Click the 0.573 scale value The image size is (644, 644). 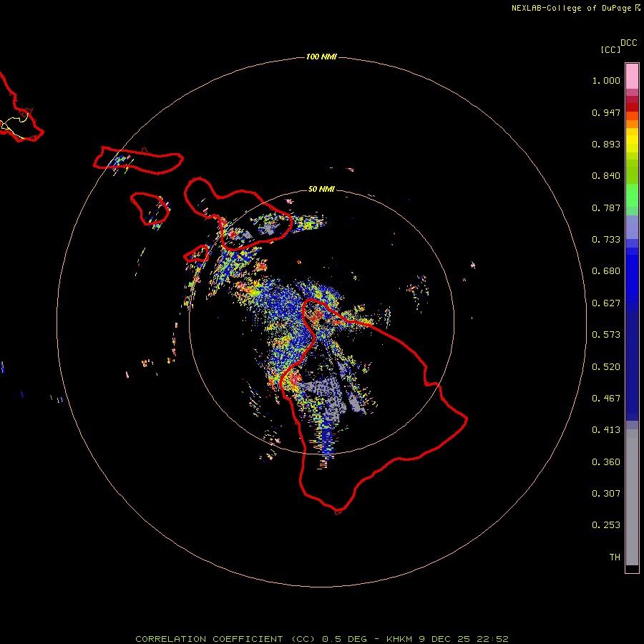pyautogui.click(x=606, y=335)
